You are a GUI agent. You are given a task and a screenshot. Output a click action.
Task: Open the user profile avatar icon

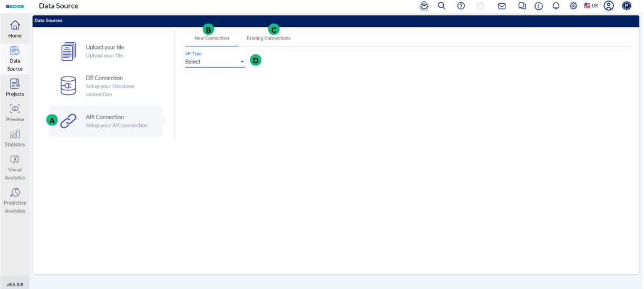coord(609,6)
